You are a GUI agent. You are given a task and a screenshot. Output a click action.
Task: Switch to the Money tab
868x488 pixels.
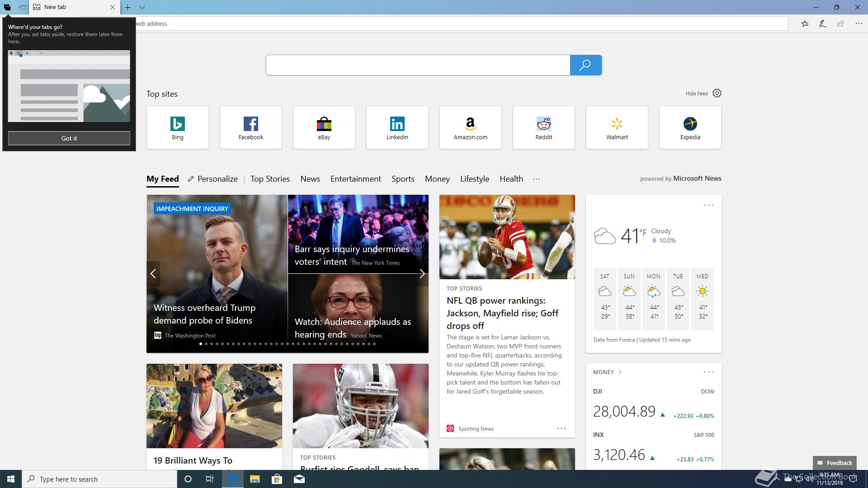[437, 179]
